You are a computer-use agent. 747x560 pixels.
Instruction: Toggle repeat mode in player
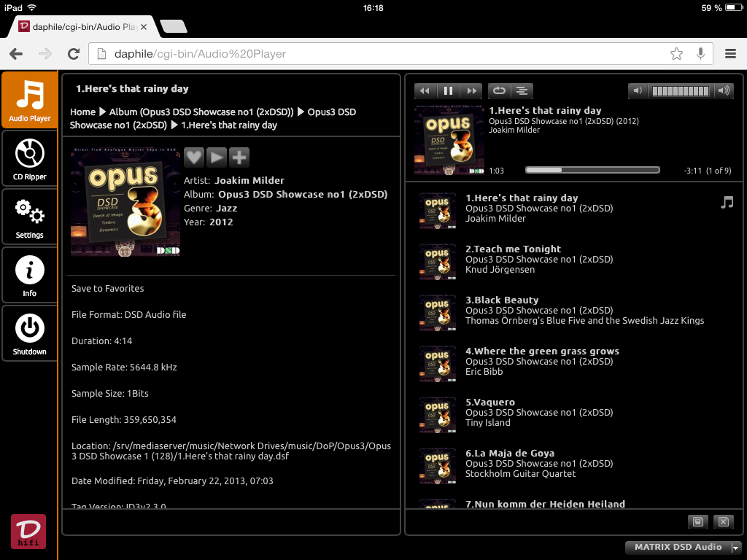[x=499, y=91]
